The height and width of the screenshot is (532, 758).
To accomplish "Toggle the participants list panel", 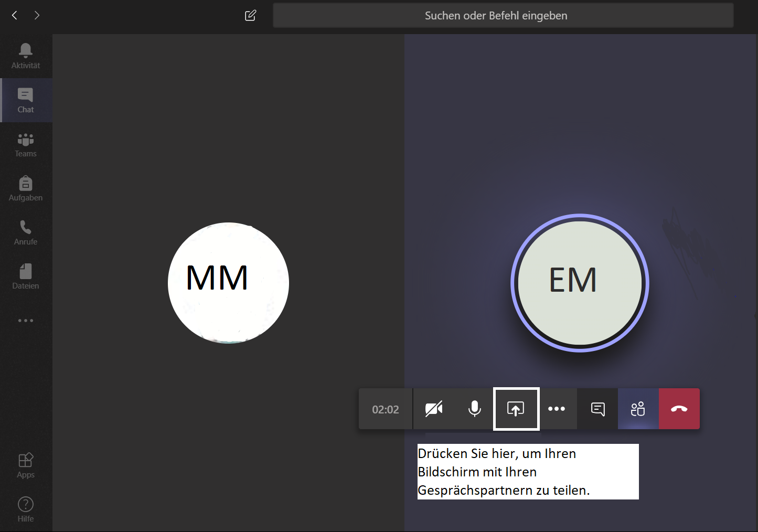I will [x=638, y=409].
